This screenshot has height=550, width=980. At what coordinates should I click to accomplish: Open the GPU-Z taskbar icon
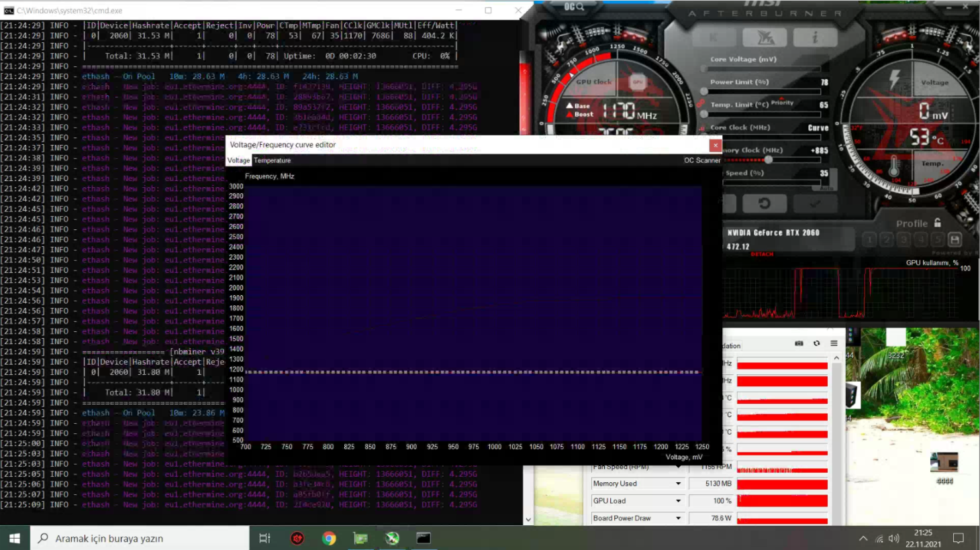tap(360, 538)
